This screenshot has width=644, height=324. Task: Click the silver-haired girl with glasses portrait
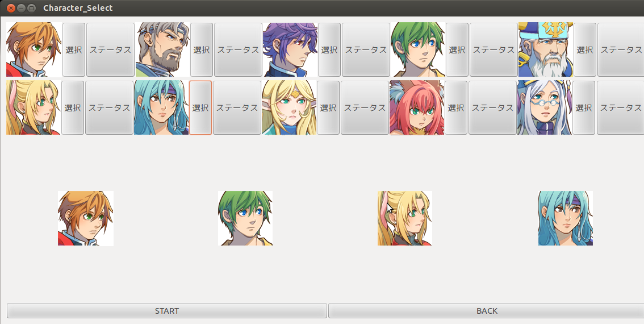[545, 108]
